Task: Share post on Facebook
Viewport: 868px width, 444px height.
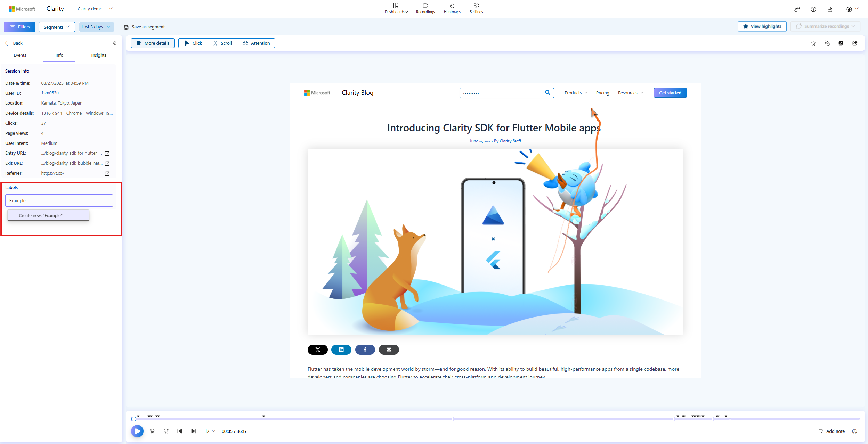Action: point(365,350)
